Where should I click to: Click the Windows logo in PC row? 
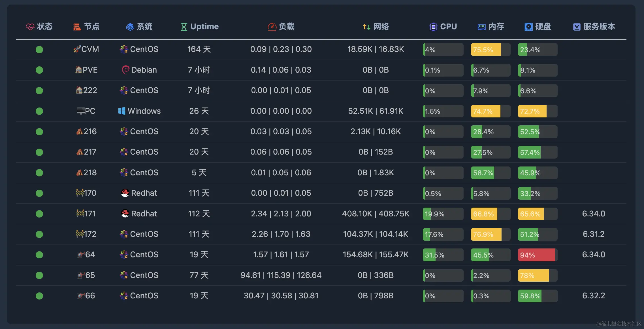pyautogui.click(x=122, y=111)
